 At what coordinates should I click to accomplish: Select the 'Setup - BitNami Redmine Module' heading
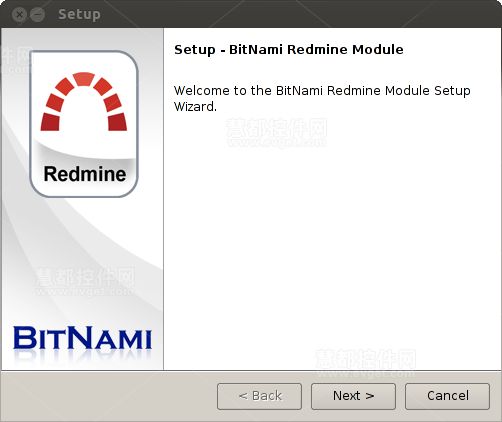pos(289,50)
